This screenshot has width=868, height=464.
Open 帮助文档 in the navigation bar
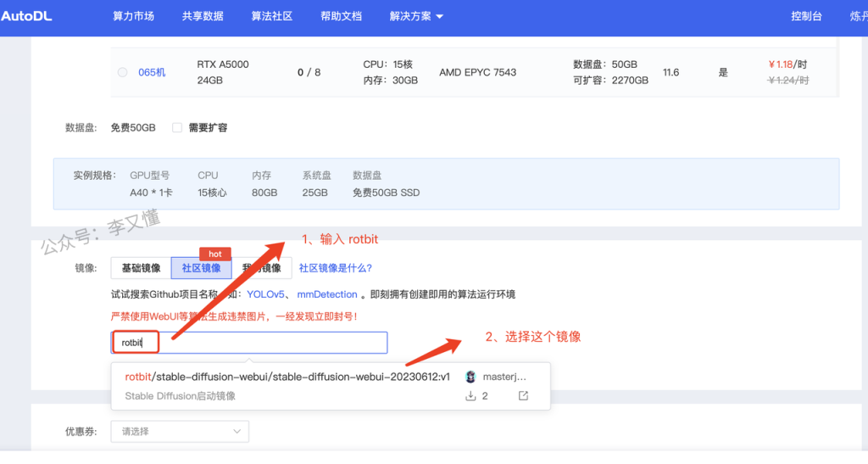pos(341,17)
